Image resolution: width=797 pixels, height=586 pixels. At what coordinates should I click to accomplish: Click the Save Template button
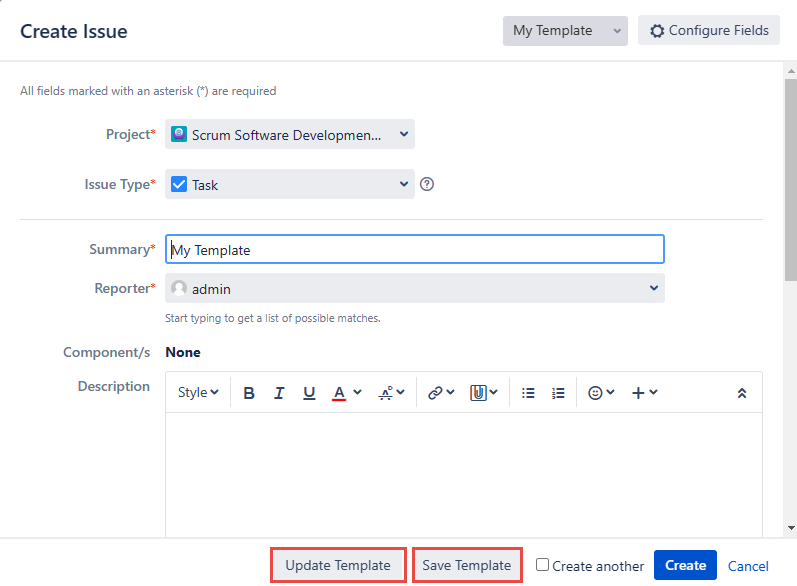pos(467,565)
